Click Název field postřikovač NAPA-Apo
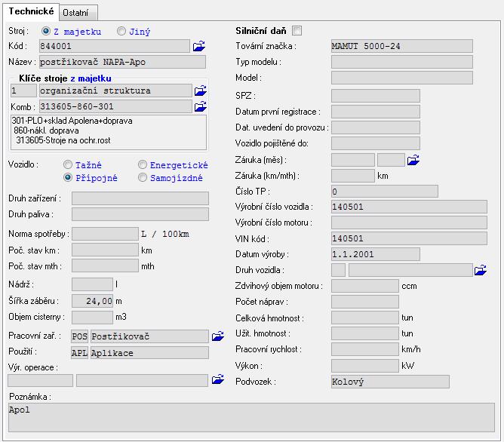This screenshot has width=504, height=442. tap(122, 62)
